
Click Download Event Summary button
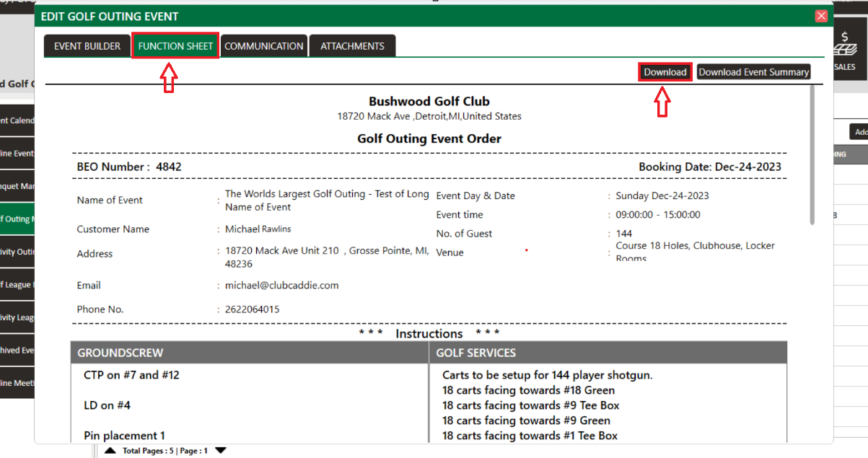[753, 72]
